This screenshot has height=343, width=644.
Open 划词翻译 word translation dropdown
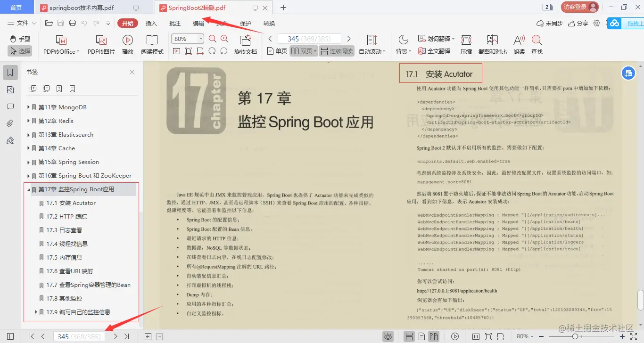pos(435,39)
